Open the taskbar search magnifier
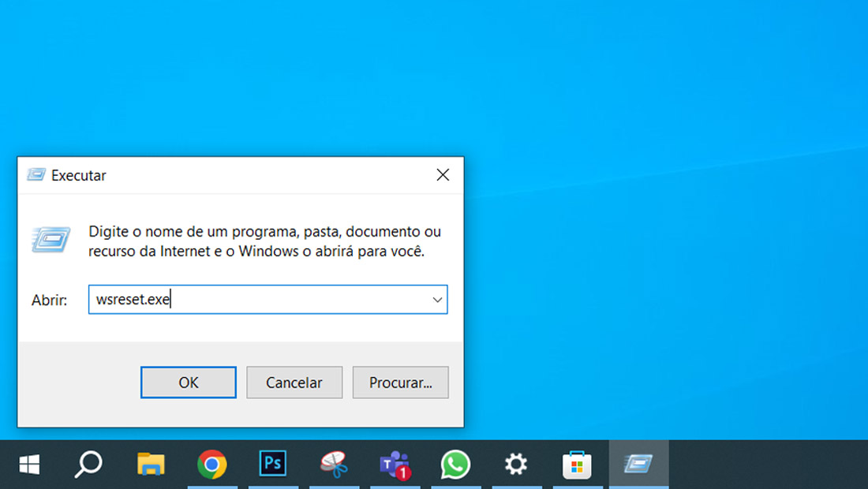This screenshot has width=868, height=489. pos(88,464)
